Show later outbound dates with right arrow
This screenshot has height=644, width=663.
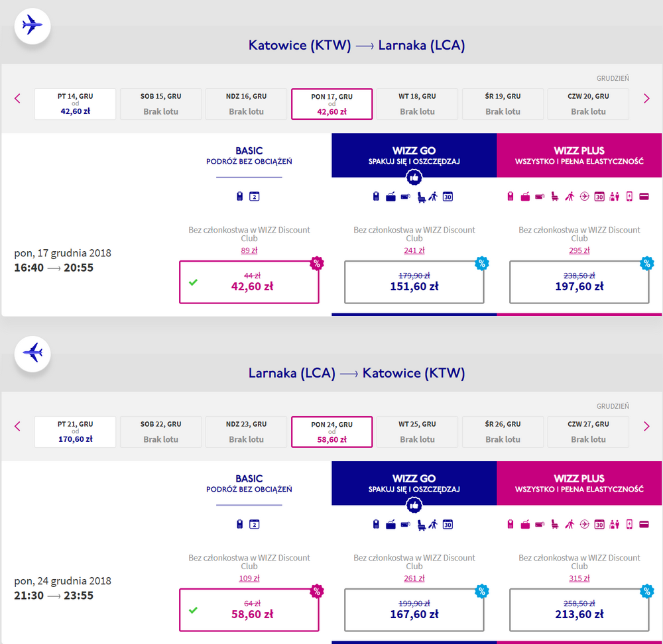[646, 99]
